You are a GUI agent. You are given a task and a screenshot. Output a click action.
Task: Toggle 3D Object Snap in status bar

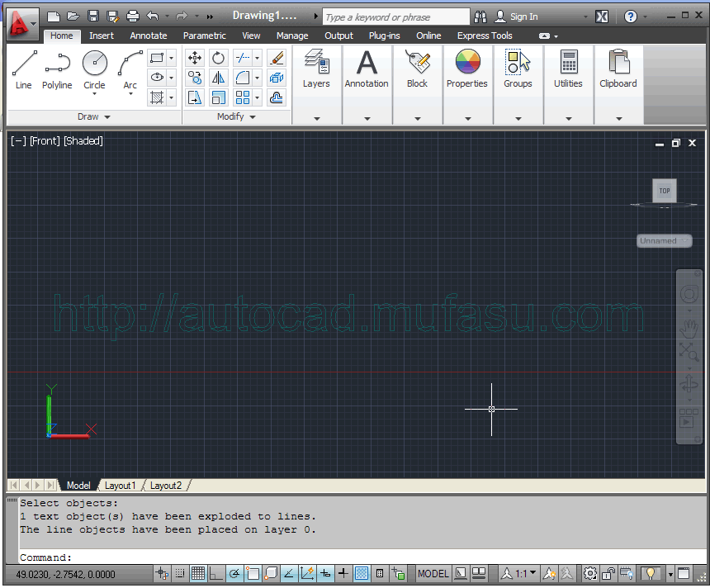coord(271,574)
